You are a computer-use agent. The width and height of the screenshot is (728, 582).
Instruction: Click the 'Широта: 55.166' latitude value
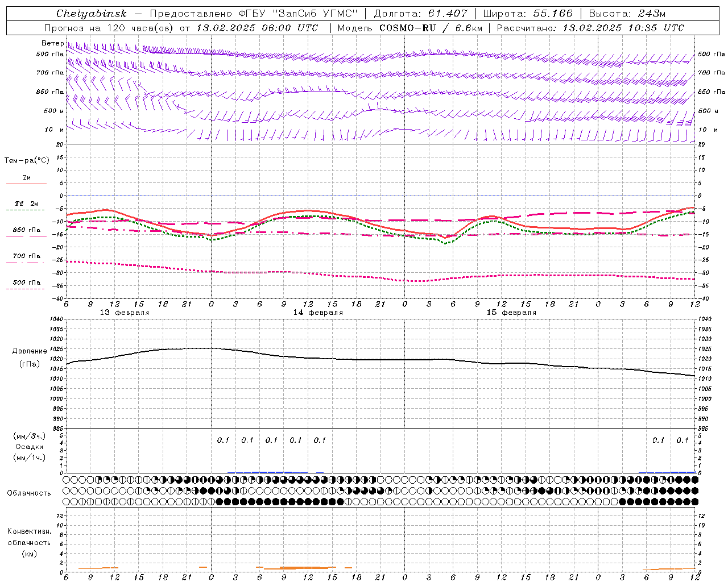(x=527, y=14)
